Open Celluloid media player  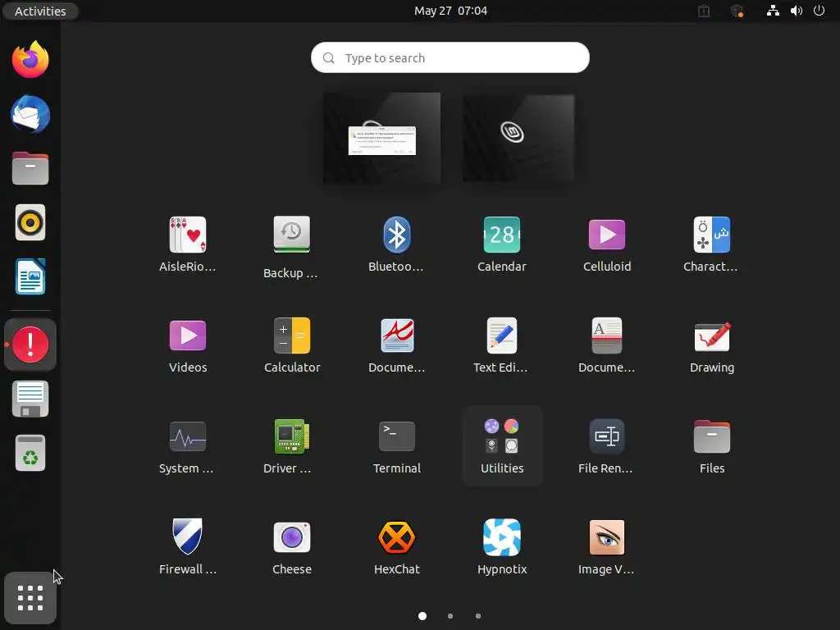tap(606, 244)
